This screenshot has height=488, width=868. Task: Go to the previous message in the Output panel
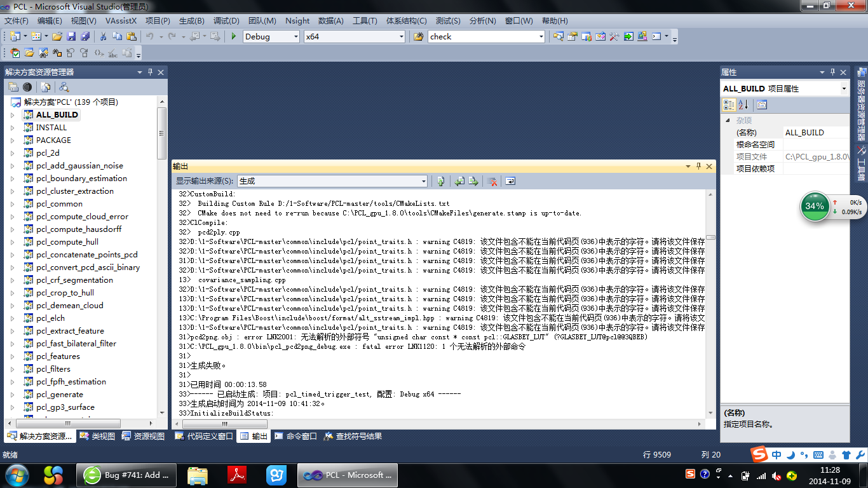pyautogui.click(x=459, y=181)
